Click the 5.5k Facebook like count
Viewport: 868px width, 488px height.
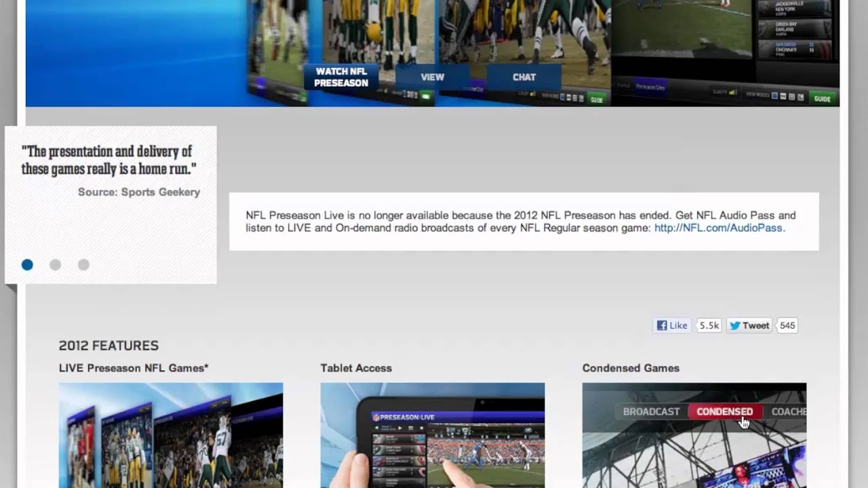(x=709, y=325)
